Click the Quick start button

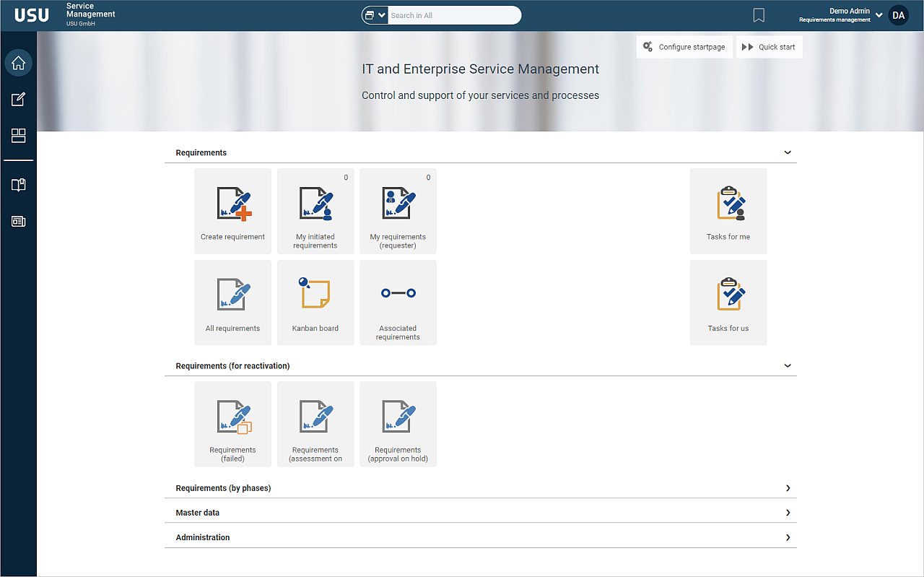click(769, 47)
